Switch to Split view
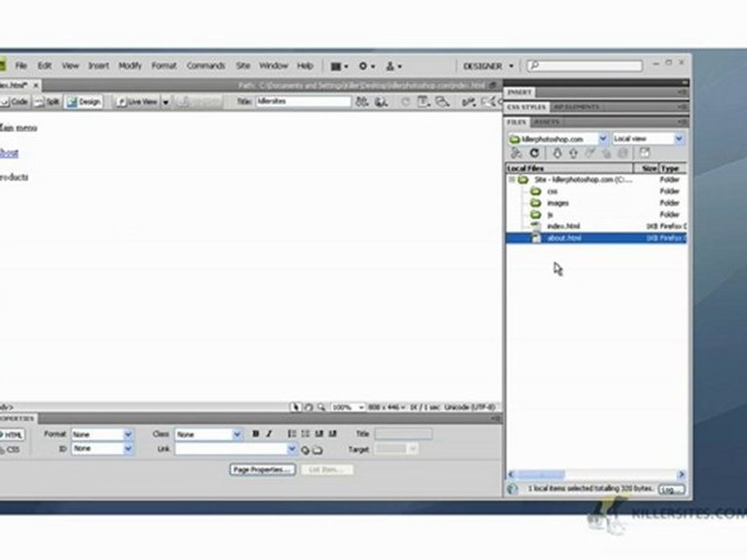Screen dimensions: 747x560 (x=47, y=101)
